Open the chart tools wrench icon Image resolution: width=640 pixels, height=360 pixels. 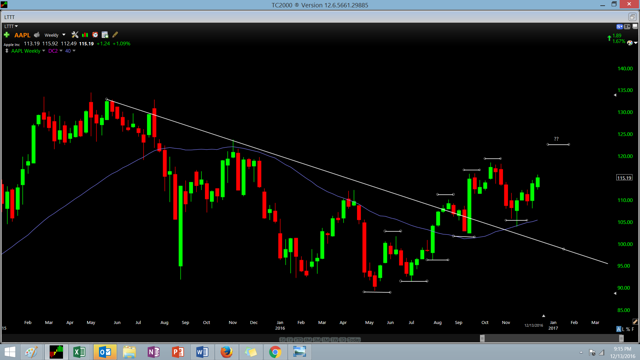click(75, 35)
